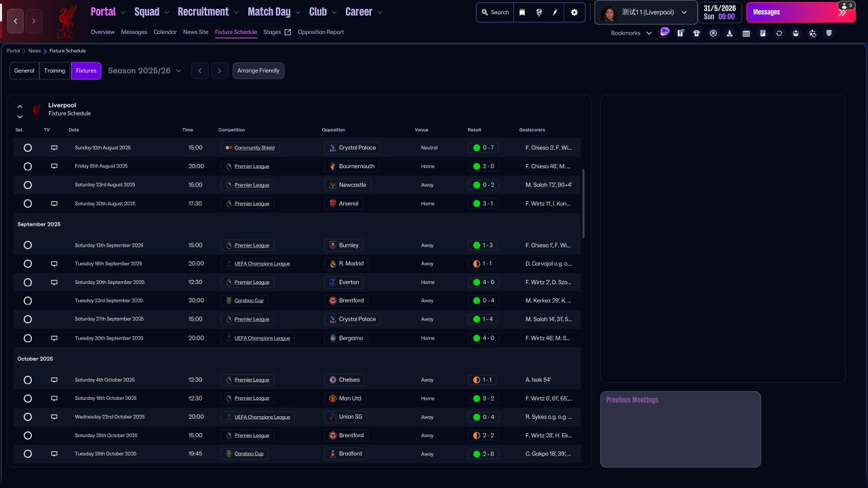Click the TV icon on the Chelsea fixture

(54, 380)
